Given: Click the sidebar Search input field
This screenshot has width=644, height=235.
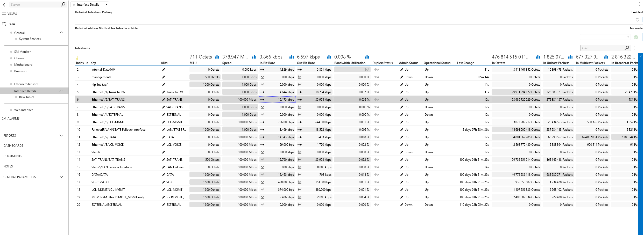Looking at the screenshot, I should click(35, 4).
